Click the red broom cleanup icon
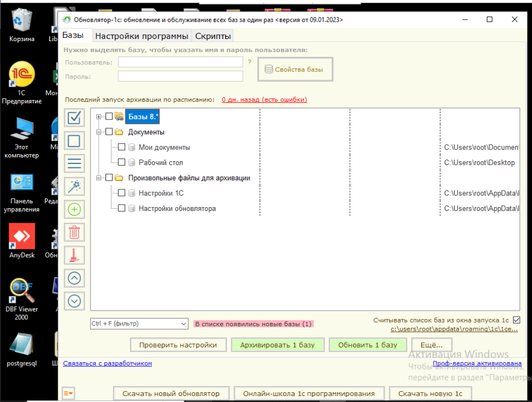The image size is (532, 402). pos(74,255)
